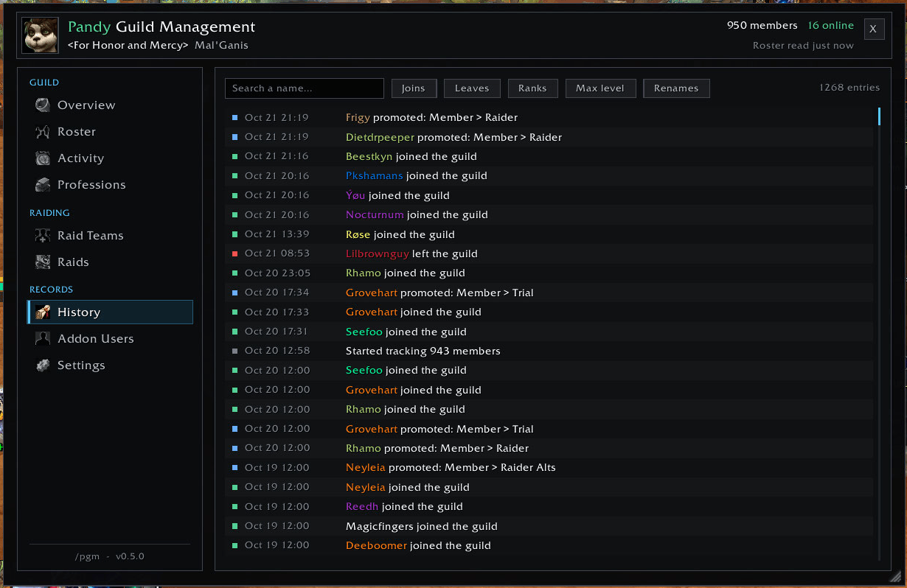The image size is (907, 588).
Task: Open Raid Teams page label
Action: [x=91, y=236]
